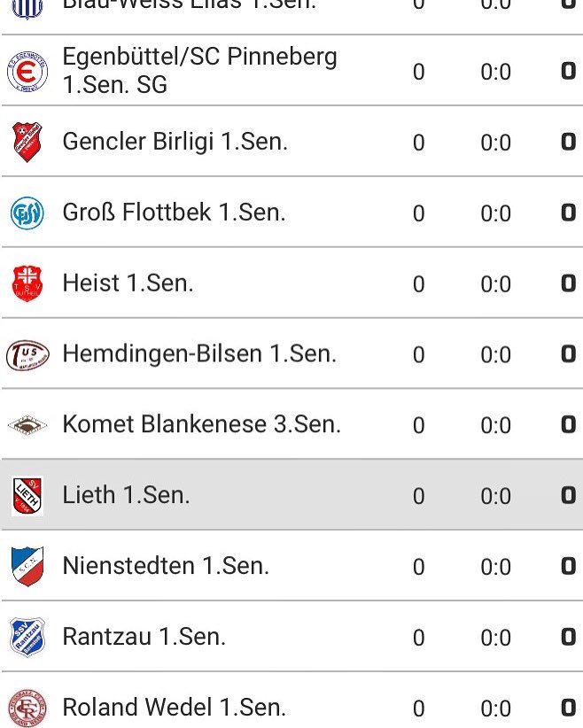Open the Egenbüttel/SC Pinneberg club crest
This screenshot has width=583, height=728.
[x=27, y=71]
